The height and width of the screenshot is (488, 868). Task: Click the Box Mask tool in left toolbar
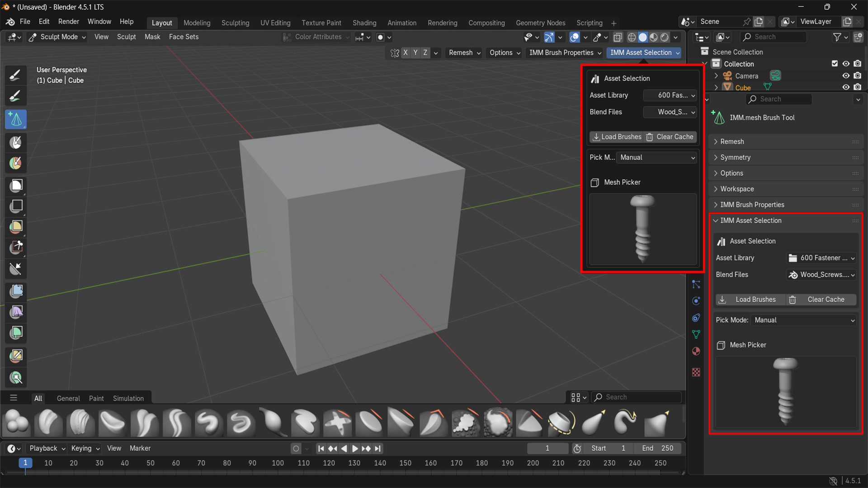(16, 185)
